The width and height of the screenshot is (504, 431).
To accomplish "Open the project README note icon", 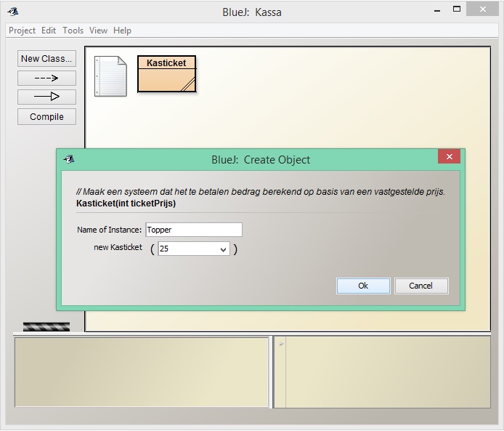I will pyautogui.click(x=110, y=76).
